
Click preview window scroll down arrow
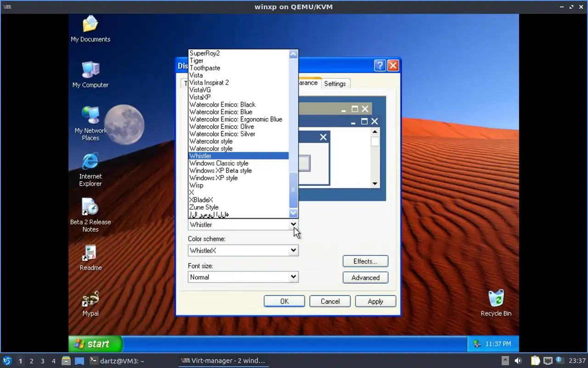tap(375, 184)
